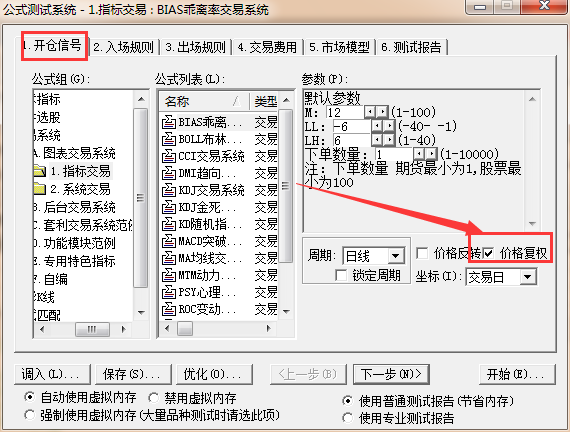Click the 保存(S)... button
This screenshot has height=432, width=570.
(x=133, y=374)
